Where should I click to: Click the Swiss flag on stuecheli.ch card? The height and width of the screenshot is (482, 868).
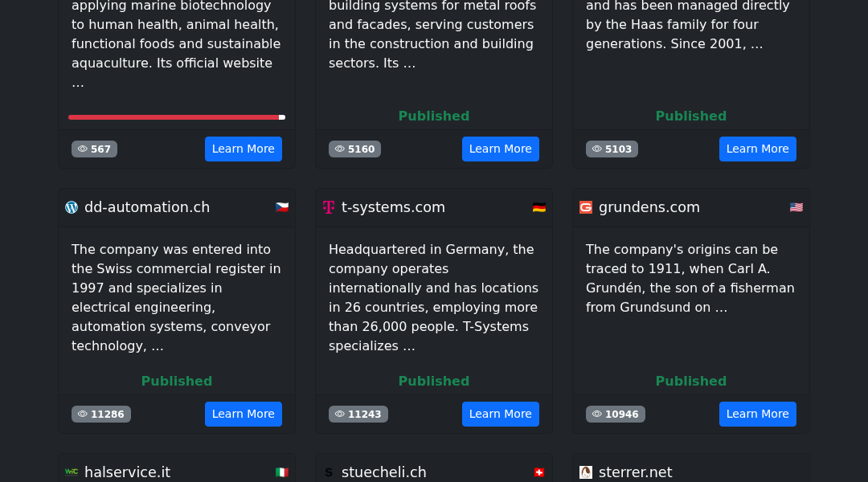point(539,472)
